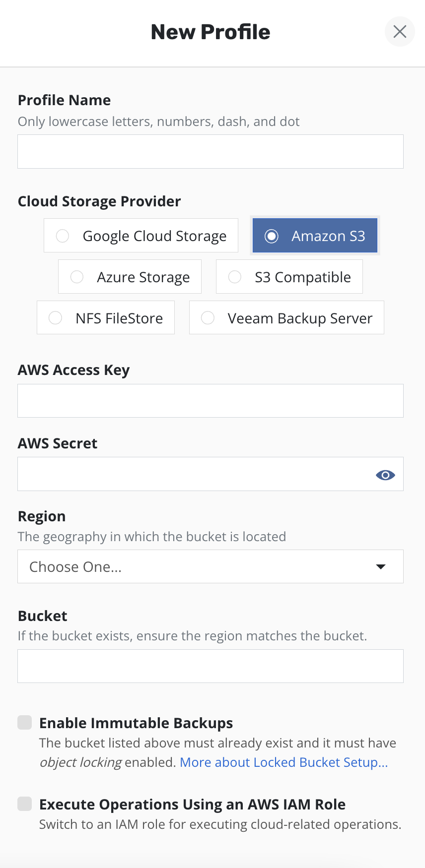Pick the S3 Compatible provider
Screen dimensions: 425x868
point(235,277)
